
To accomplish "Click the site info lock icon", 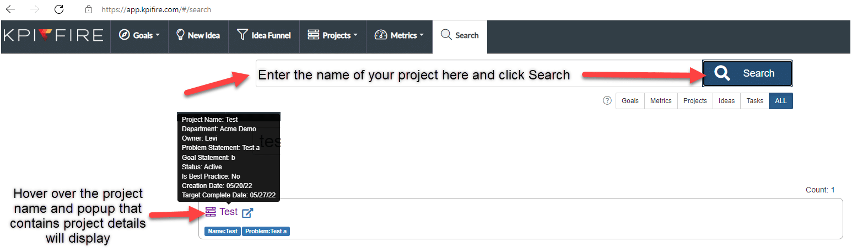I will pyautogui.click(x=89, y=9).
